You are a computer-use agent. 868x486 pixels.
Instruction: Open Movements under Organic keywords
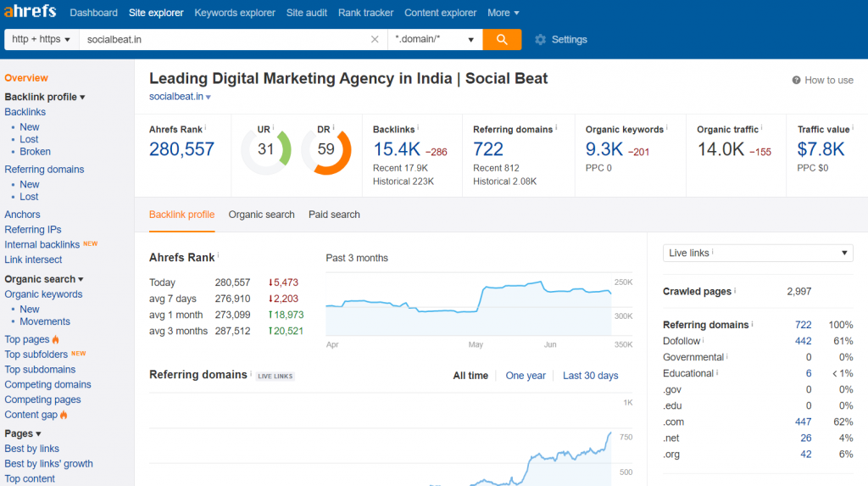coord(45,321)
